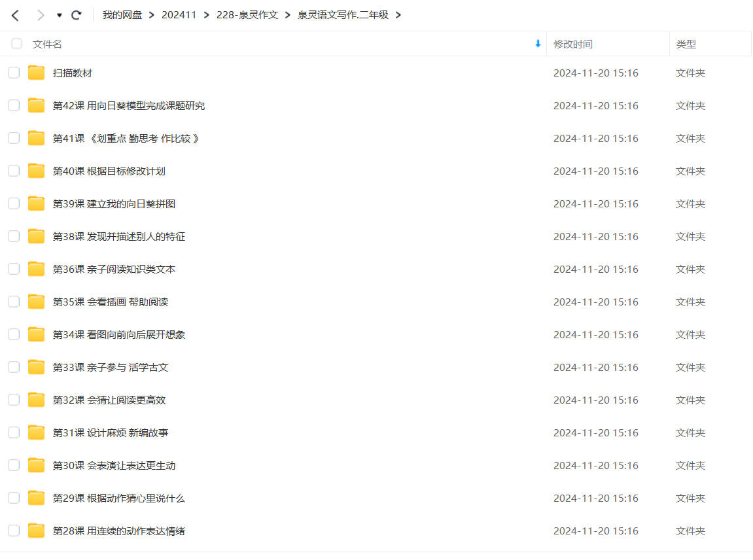
Task: Click folder icon of 第30课
Action: [36, 465]
